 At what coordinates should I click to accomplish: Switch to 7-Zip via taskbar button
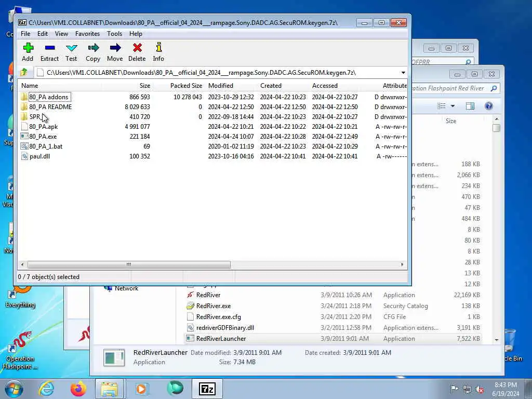(x=207, y=389)
